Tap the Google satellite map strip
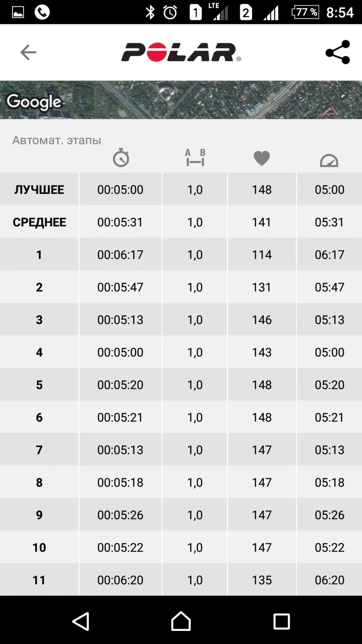Image resolution: width=362 pixels, height=644 pixels. tap(181, 100)
